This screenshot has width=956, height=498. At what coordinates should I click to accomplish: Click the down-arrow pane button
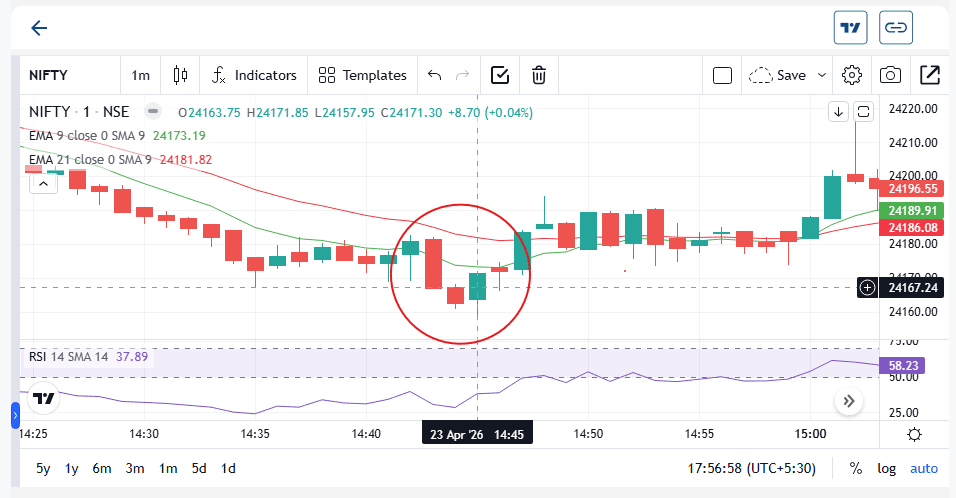838,112
